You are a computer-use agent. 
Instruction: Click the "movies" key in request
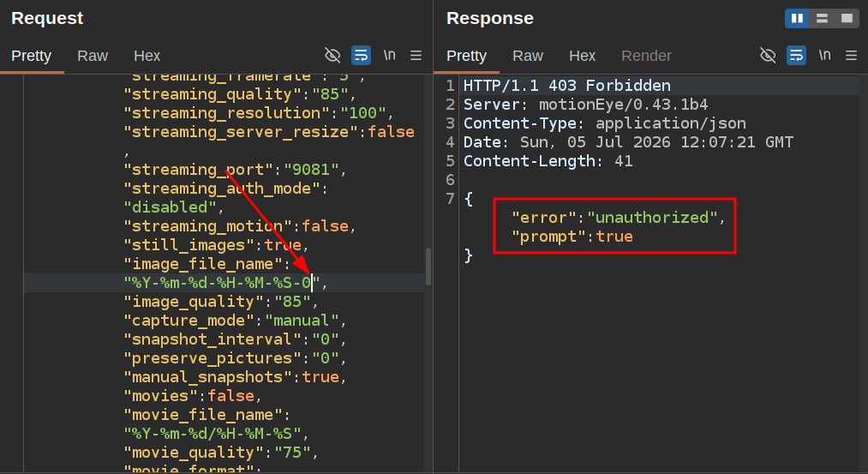161,395
